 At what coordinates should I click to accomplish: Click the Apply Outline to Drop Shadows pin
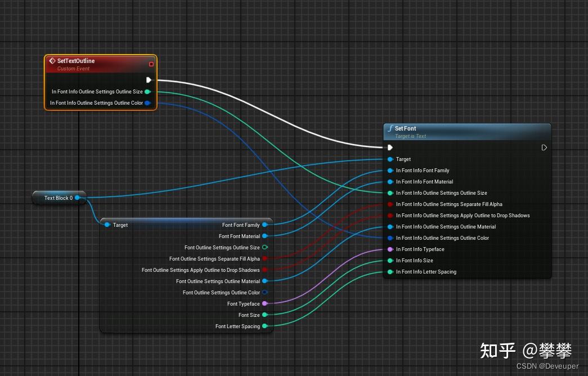266,270
